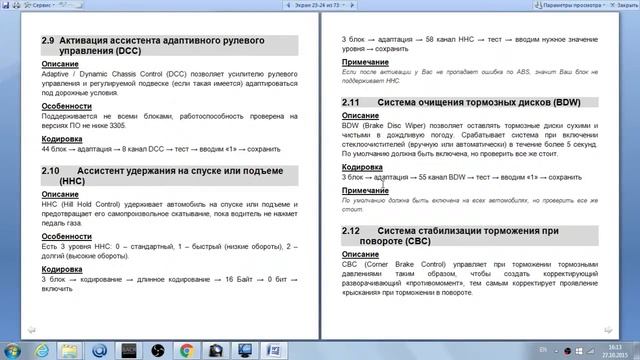Click the red recording tray icon

(567, 351)
